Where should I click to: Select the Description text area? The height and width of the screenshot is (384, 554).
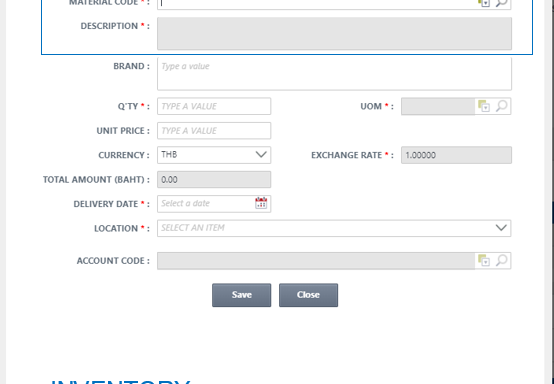coord(334,34)
